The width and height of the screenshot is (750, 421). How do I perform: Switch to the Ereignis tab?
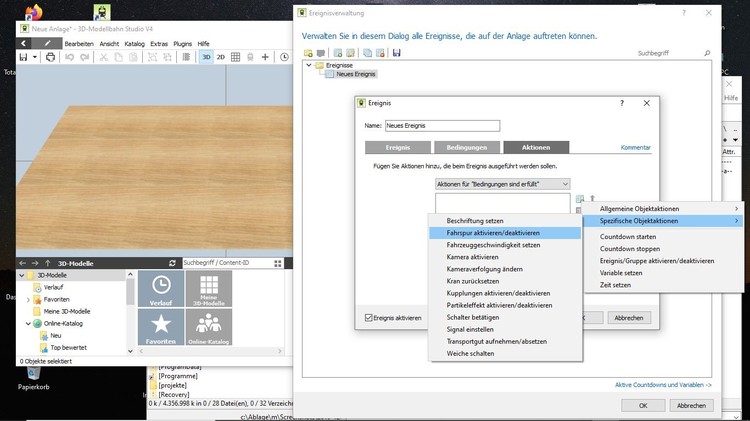tap(398, 147)
